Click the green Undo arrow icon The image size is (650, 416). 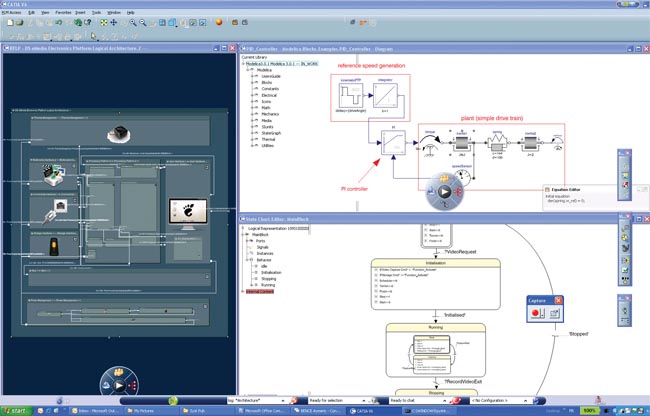pos(58,23)
